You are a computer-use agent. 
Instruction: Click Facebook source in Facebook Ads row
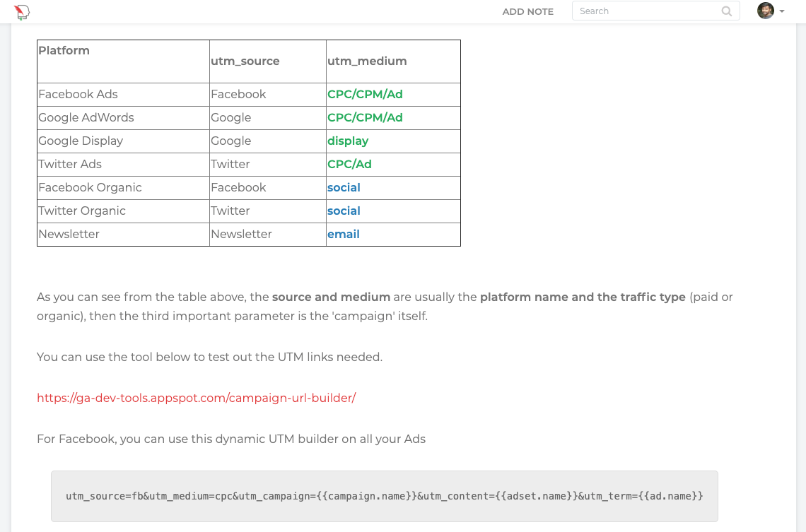238,95
